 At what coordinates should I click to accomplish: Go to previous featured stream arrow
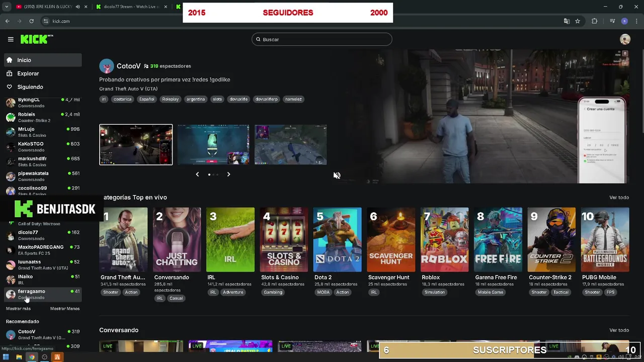197,174
